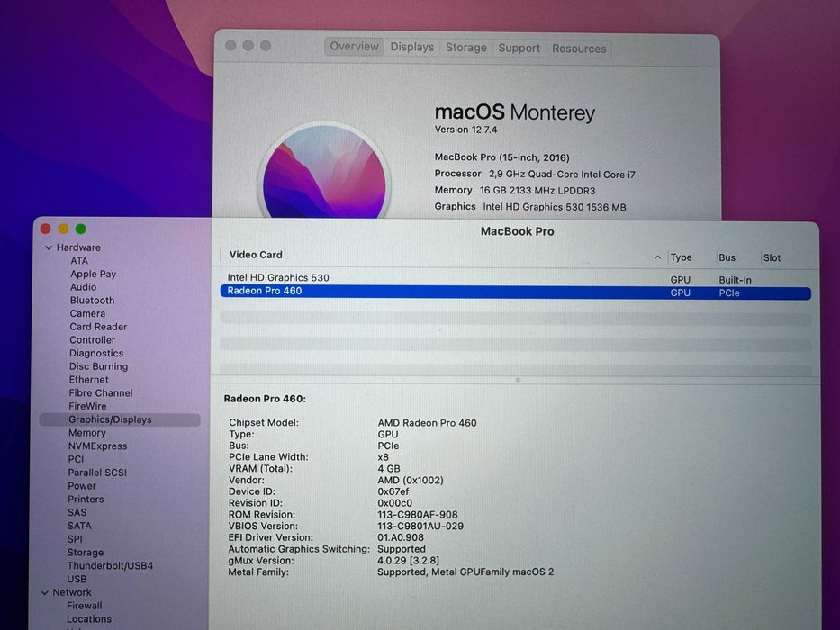Select Apple Pay in the sidebar
This screenshot has height=630, width=840.
pos(94,274)
